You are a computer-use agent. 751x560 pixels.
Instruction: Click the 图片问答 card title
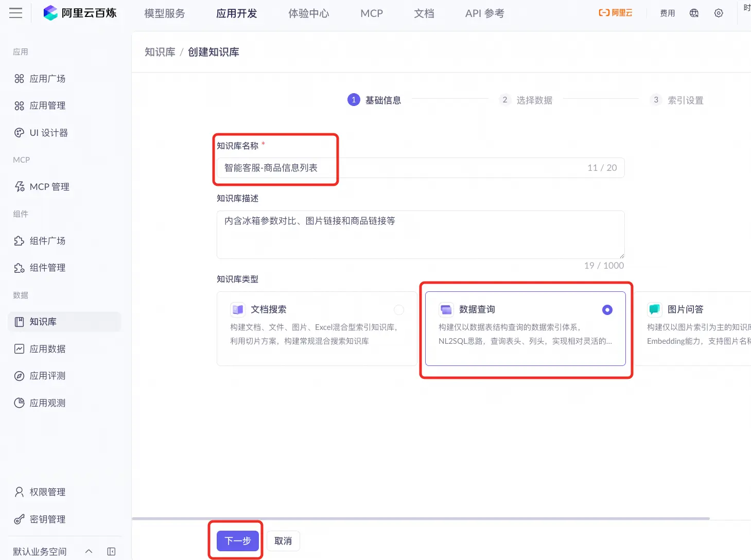[x=686, y=309]
